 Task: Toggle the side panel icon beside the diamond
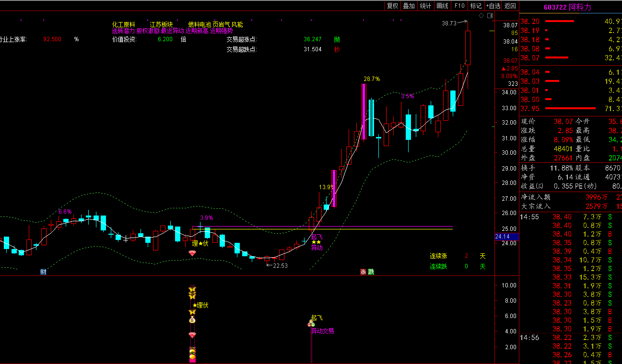coord(490,15)
